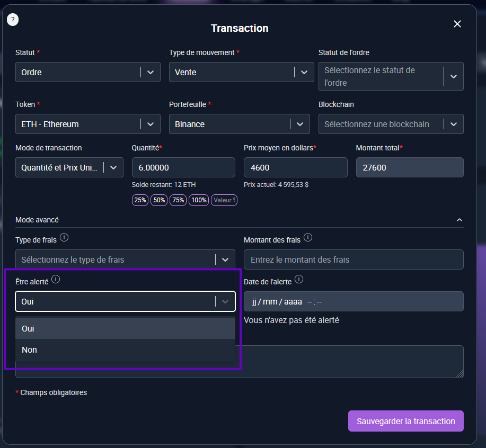Click info icon next to Type de frais
The height and width of the screenshot is (448, 486).
pyautogui.click(x=64, y=237)
